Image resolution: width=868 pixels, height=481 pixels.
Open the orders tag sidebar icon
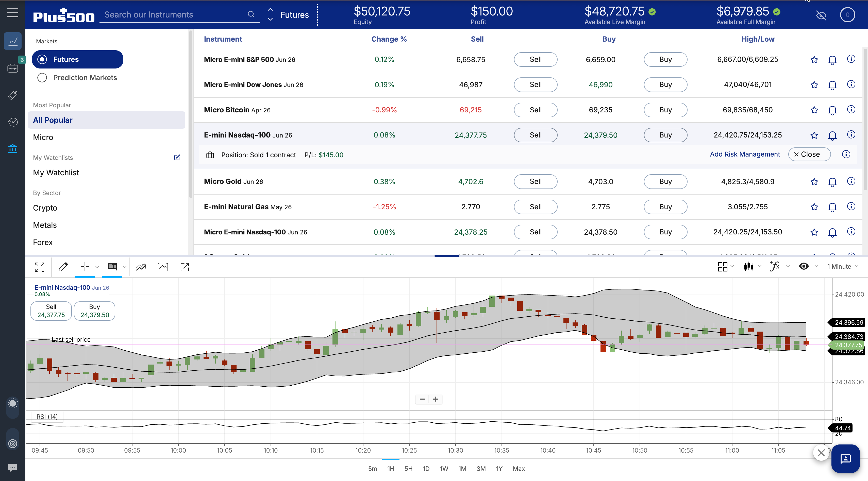12,95
